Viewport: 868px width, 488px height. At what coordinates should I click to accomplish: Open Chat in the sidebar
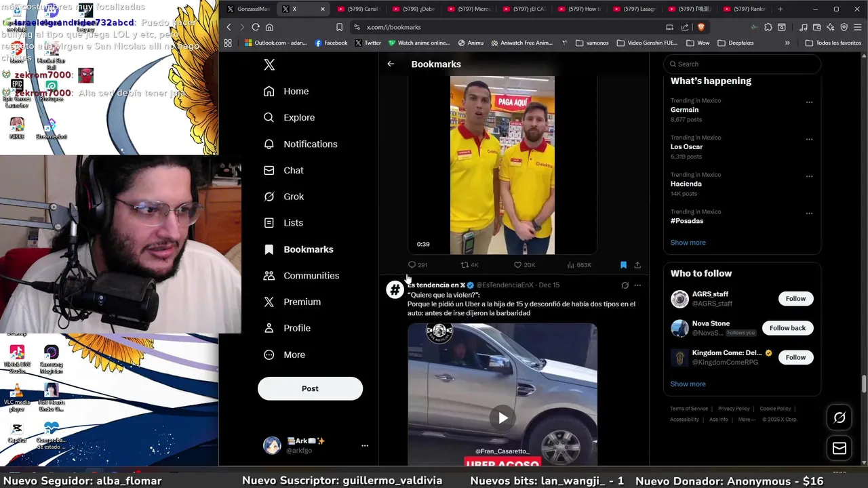click(x=283, y=170)
